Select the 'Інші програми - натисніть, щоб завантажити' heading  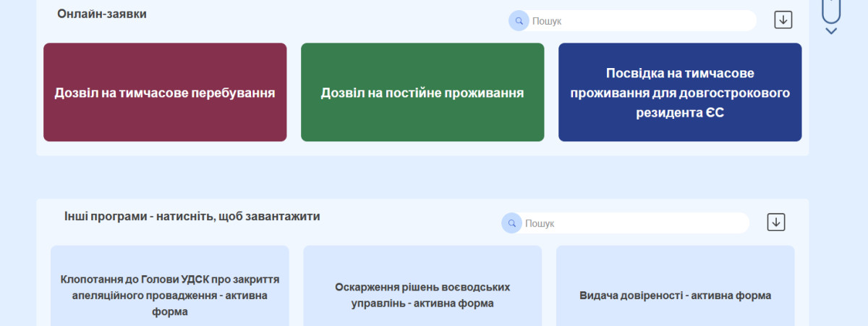click(192, 216)
